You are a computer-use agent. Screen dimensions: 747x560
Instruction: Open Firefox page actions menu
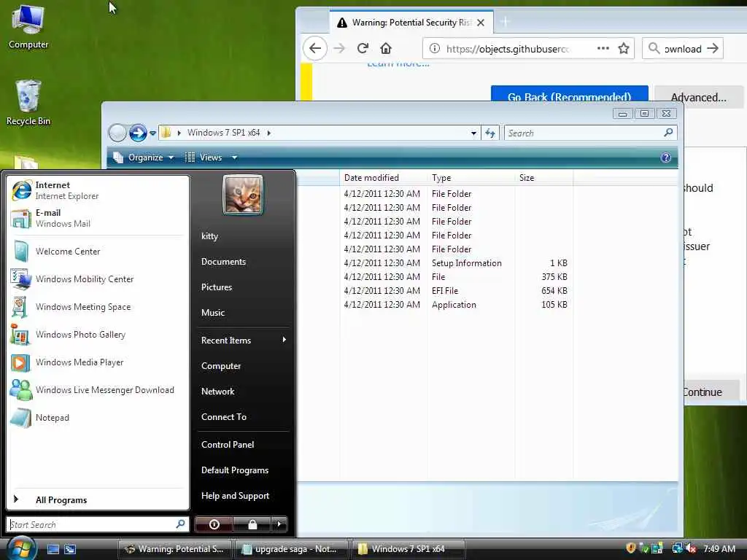point(603,48)
